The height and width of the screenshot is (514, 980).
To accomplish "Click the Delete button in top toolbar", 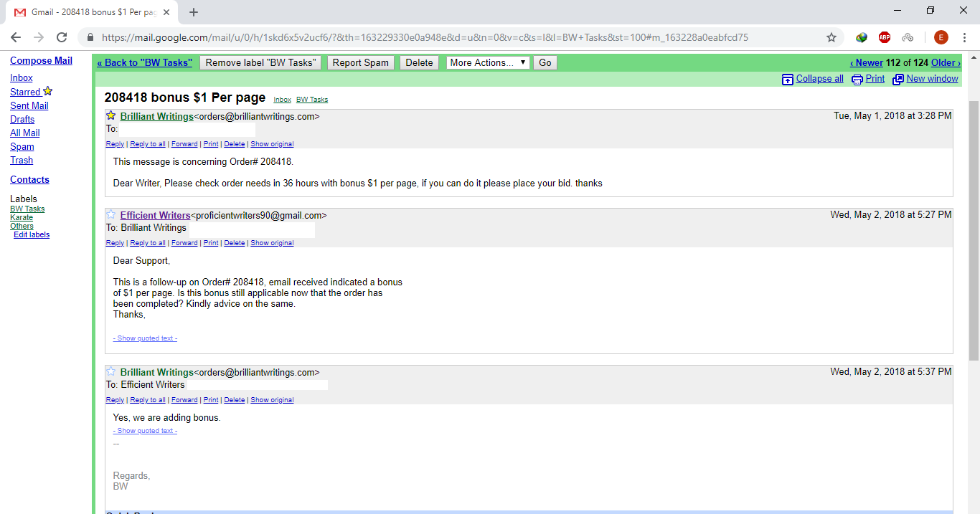I will 419,62.
